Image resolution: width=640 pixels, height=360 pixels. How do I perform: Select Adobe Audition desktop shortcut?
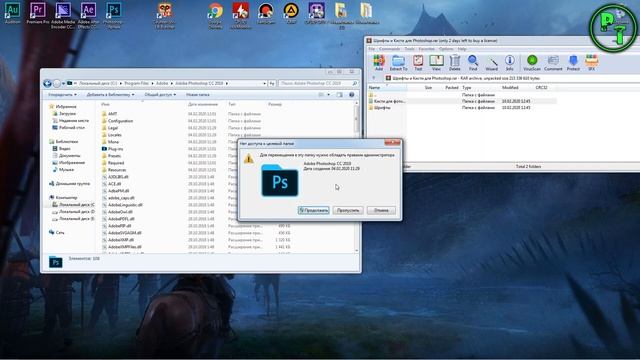point(12,12)
